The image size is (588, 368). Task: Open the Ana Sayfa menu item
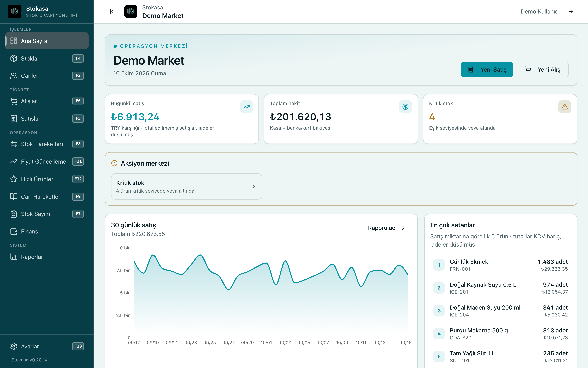point(47,41)
